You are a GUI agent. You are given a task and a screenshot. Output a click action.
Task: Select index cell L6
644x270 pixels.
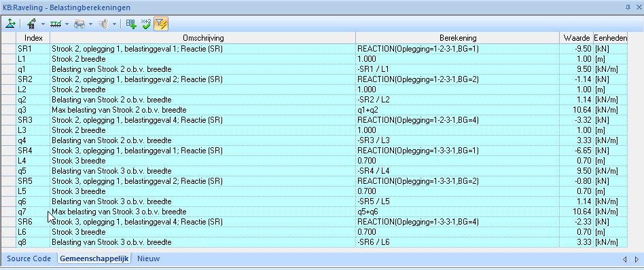pyautogui.click(x=33, y=232)
